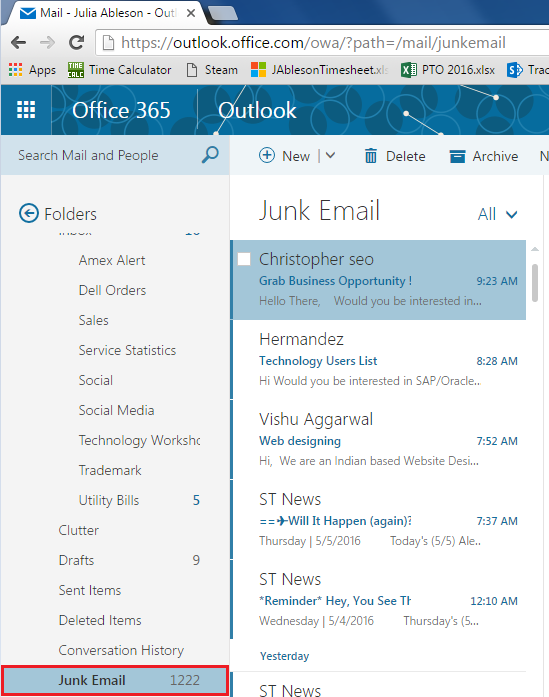Open ST News Will It Happen (again) email
Image resolution: width=549 pixels, height=697 pixels.
click(379, 520)
